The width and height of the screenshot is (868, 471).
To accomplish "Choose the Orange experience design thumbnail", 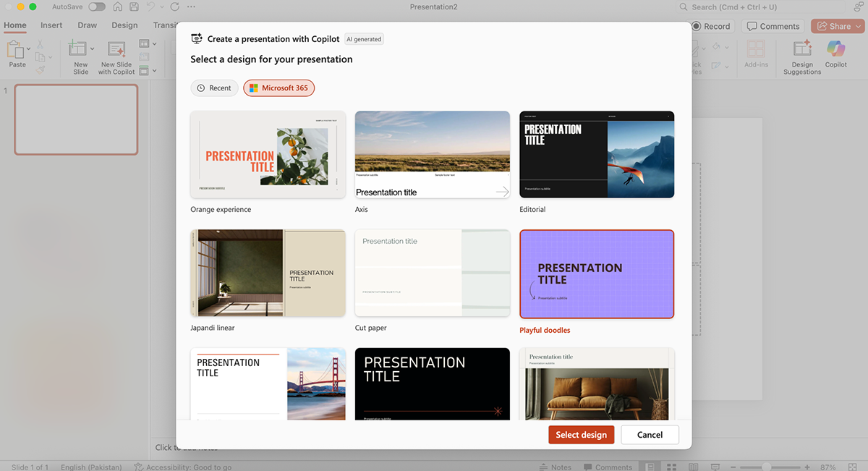I will (268, 154).
